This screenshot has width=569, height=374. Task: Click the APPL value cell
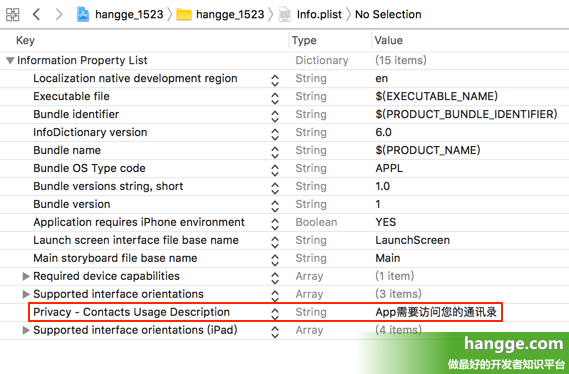[389, 168]
